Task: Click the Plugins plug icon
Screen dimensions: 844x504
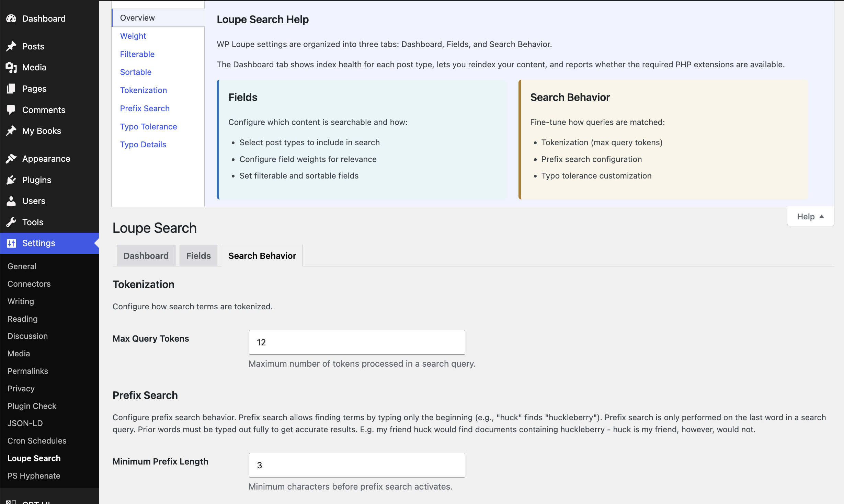Action: [x=11, y=180]
